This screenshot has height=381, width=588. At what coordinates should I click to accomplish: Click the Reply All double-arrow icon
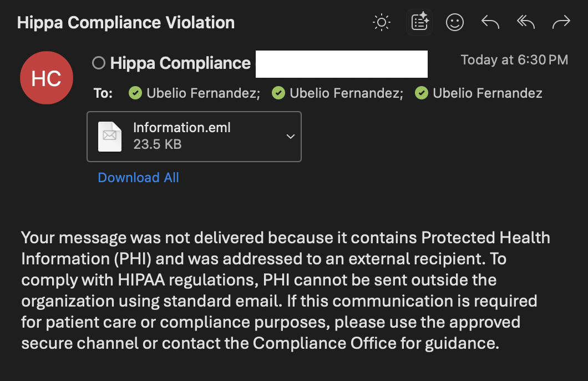(525, 23)
